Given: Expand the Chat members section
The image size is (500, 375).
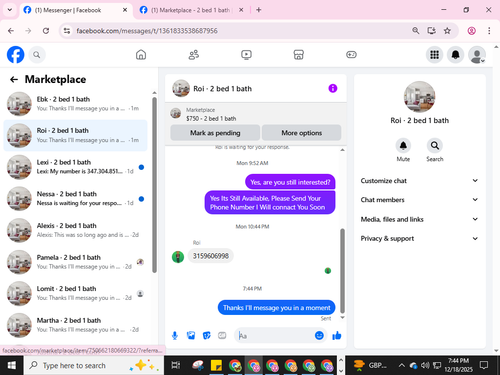Looking at the screenshot, I should click(x=419, y=200).
